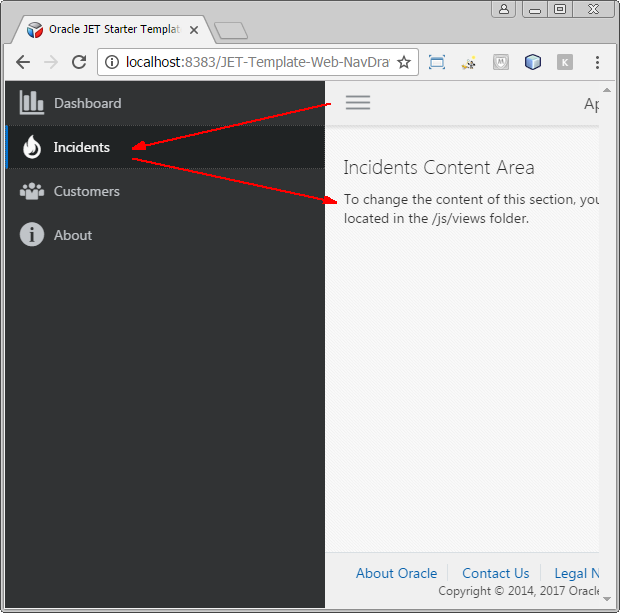Screen dimensions: 620x613
Task: Open the Dashboard navigation item
Action: tap(165, 103)
